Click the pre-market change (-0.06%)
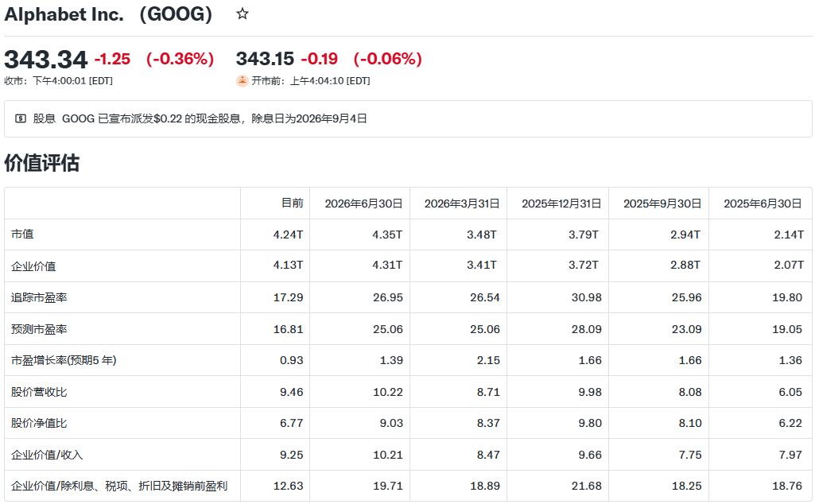Image resolution: width=815 pixels, height=504 pixels. [388, 59]
